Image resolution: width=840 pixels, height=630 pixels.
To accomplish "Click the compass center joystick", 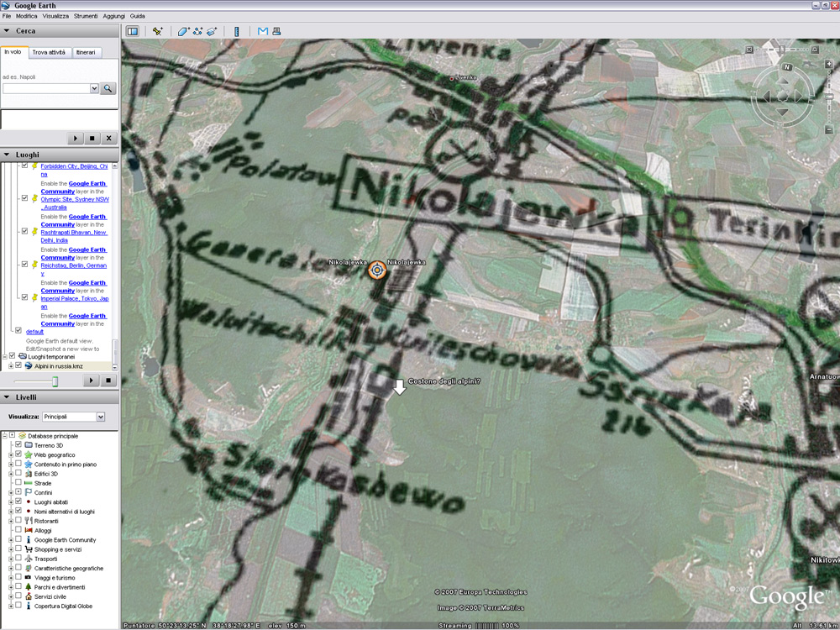I will click(783, 97).
